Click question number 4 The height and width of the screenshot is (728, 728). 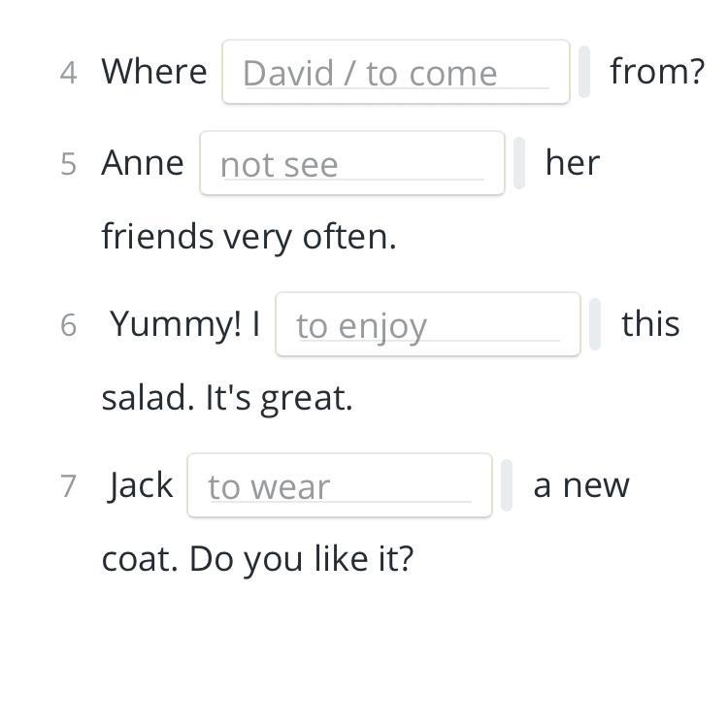point(68,73)
